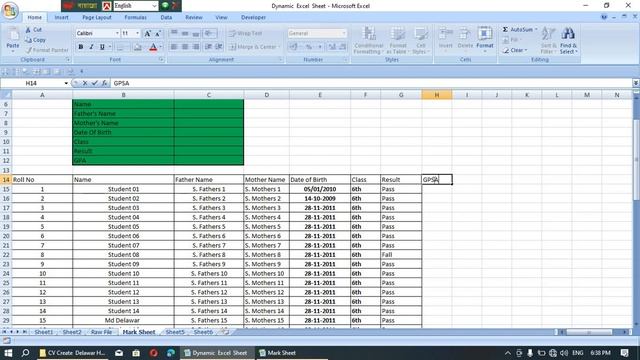Open the language dropdown showing English
This screenshot has height=360, width=640.
pyautogui.click(x=154, y=6)
